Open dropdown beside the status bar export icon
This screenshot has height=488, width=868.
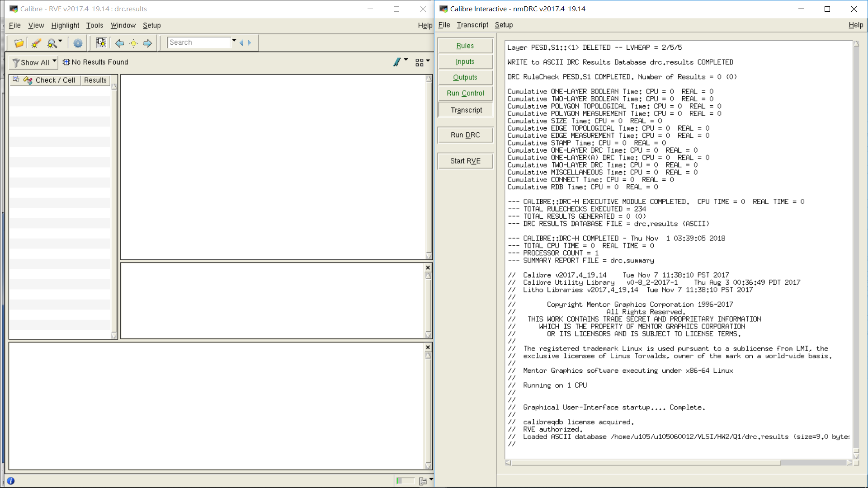[x=431, y=479]
